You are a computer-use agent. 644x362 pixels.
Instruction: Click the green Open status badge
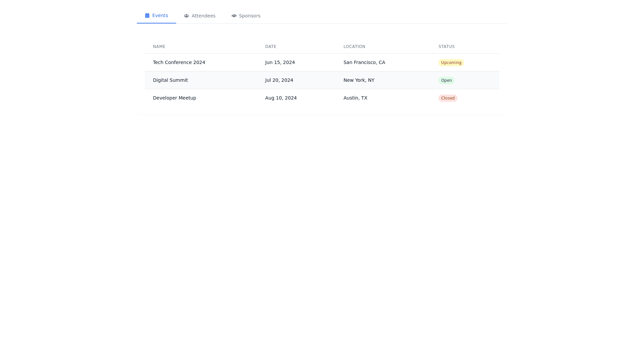pyautogui.click(x=446, y=80)
